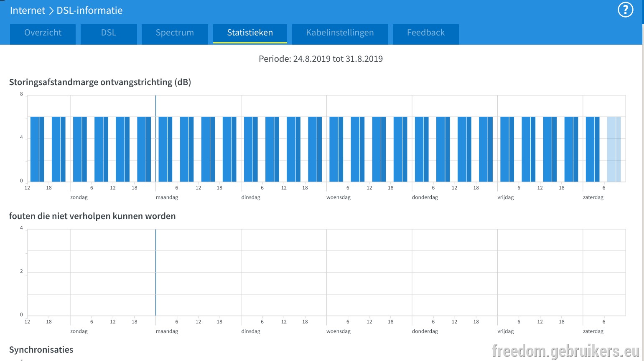Click the vrijdag label under the errors chart
Viewport: 644px width, 361px height.
click(506, 331)
